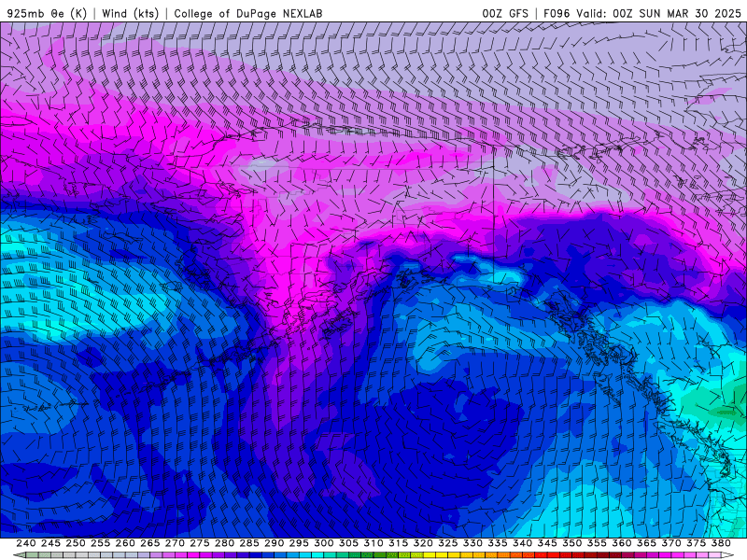This screenshot has height=560, width=747.
Task: Click the 365 color scale label
Action: point(646,543)
